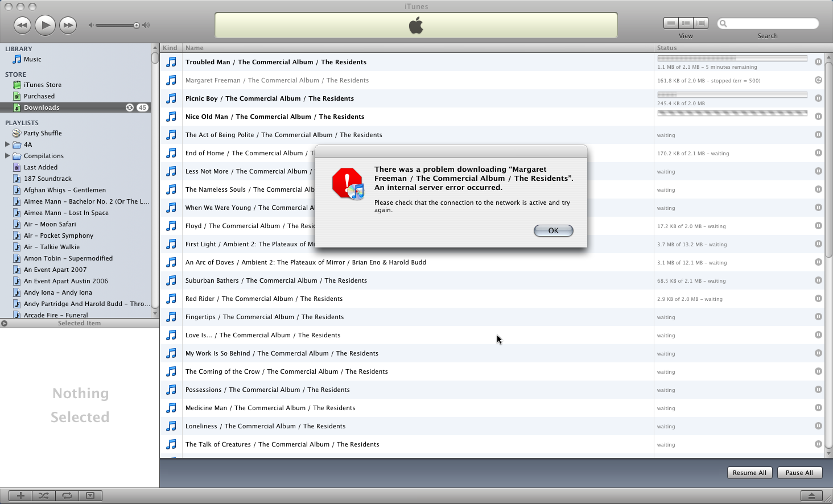
Task: Expand the 4A playlist folder
Action: (x=7, y=144)
